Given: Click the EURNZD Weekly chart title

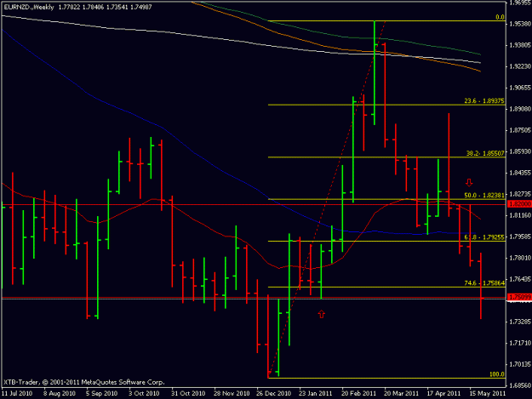Looking at the screenshot, I should 29,7.
